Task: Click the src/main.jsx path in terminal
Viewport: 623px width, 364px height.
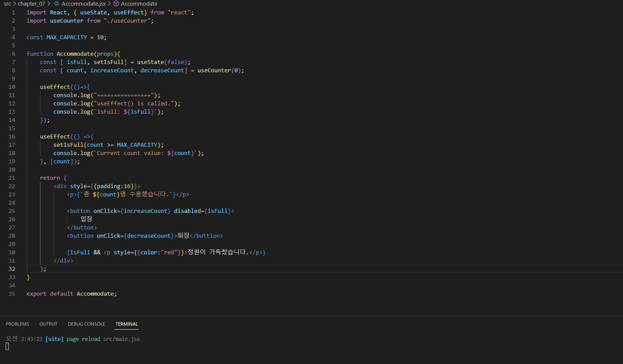Action: [121, 339]
